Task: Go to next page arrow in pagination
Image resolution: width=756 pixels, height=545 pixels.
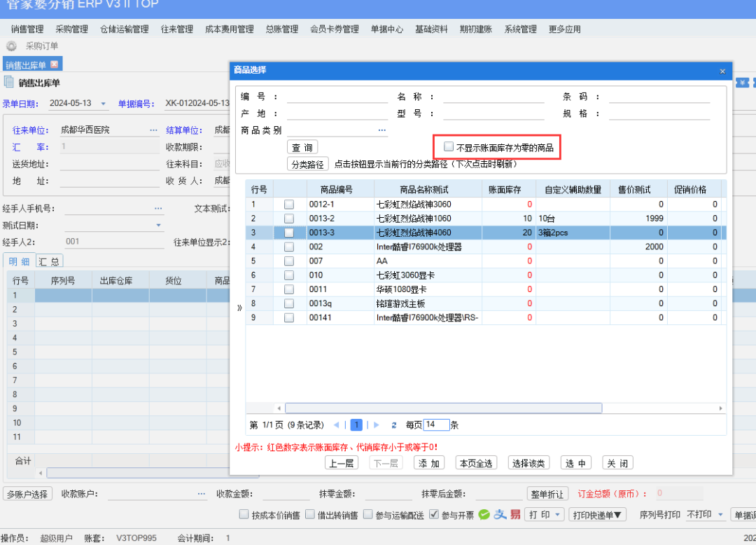Action: point(377,425)
